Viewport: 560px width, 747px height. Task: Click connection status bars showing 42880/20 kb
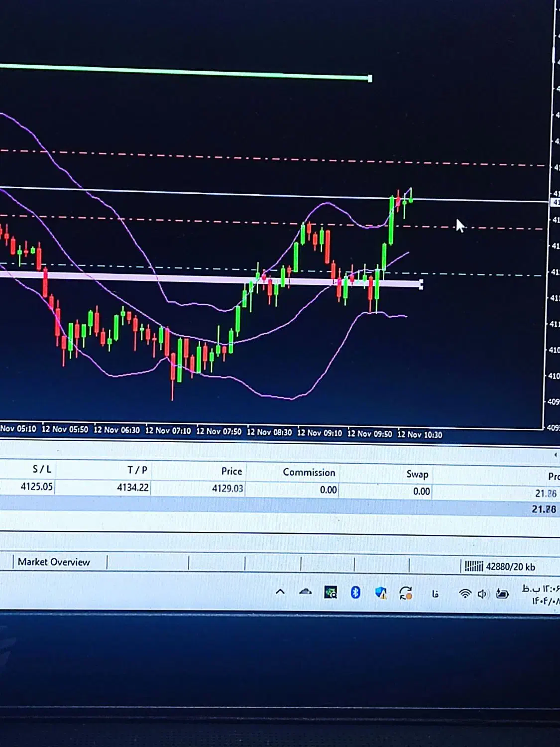(x=499, y=566)
